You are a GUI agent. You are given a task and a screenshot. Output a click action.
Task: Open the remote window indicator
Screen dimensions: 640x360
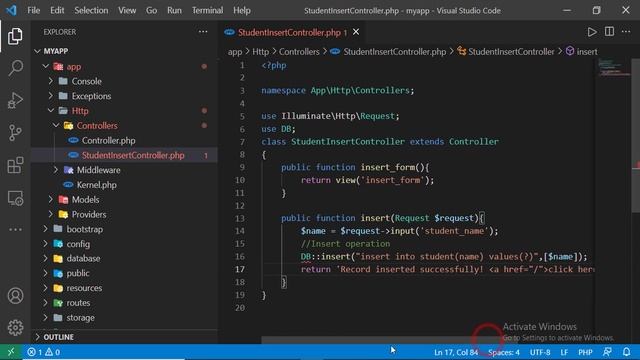coord(11,352)
